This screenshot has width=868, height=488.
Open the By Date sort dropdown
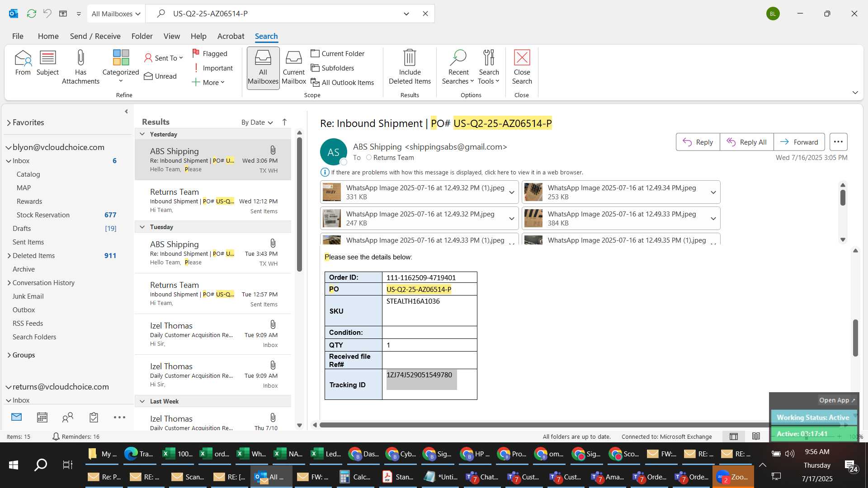point(257,122)
